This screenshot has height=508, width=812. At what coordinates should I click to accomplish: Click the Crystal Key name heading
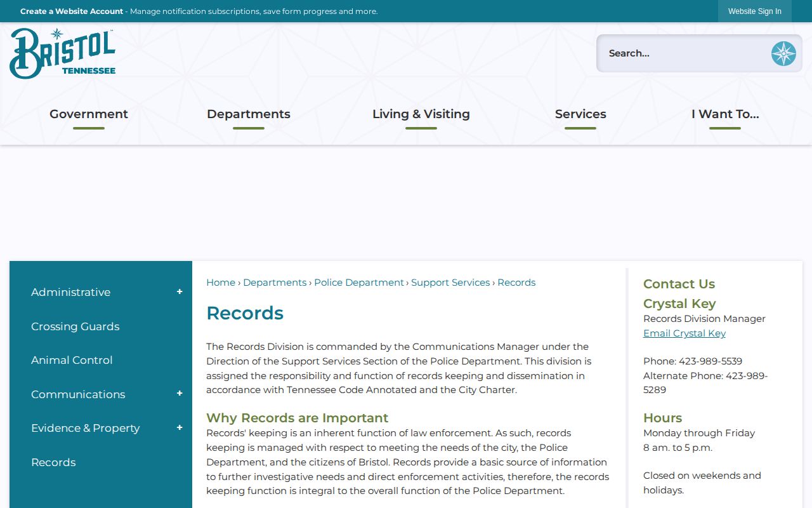(x=679, y=304)
